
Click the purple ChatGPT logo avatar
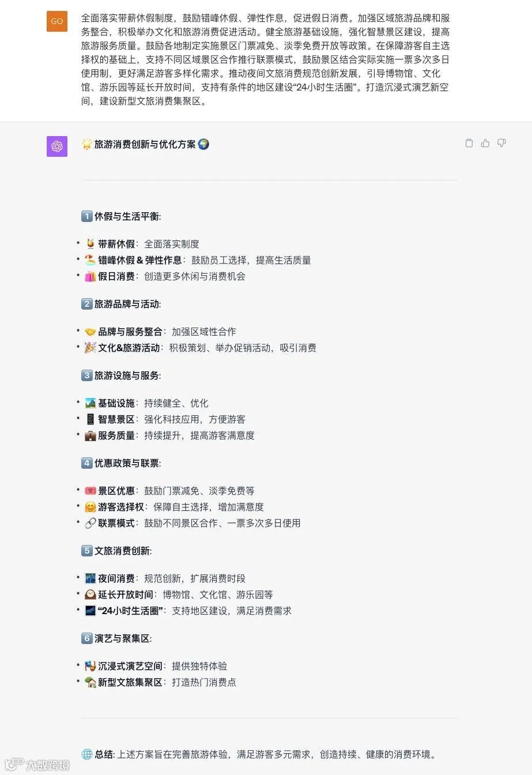tap(57, 146)
